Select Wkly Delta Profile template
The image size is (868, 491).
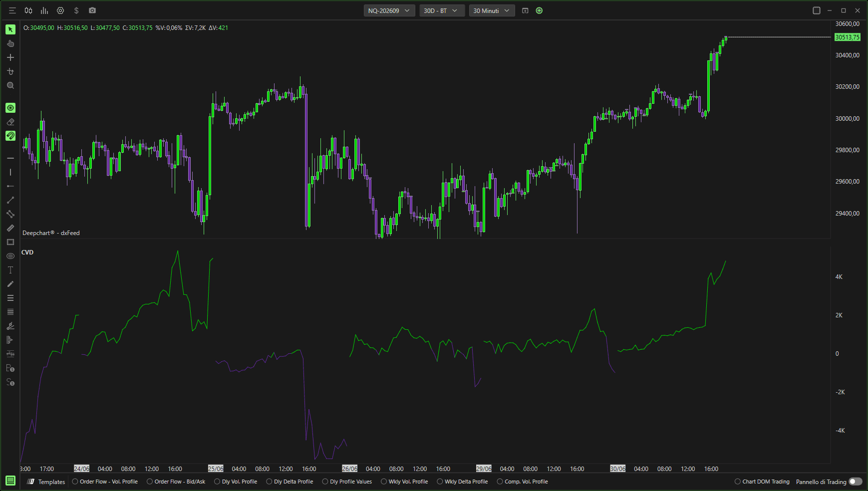(463, 482)
